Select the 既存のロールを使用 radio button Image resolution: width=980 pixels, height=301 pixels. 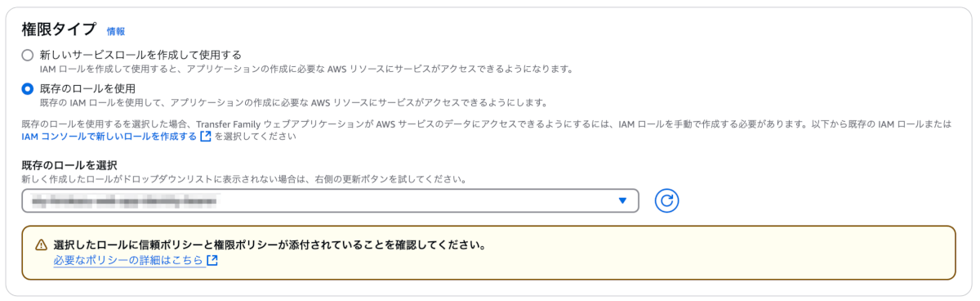point(28,88)
